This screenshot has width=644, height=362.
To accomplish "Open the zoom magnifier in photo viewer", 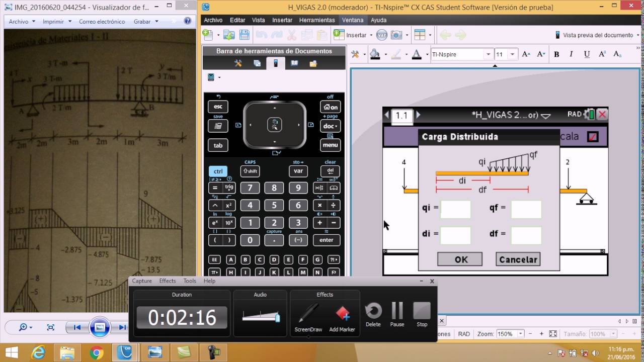I will pos(24,327).
